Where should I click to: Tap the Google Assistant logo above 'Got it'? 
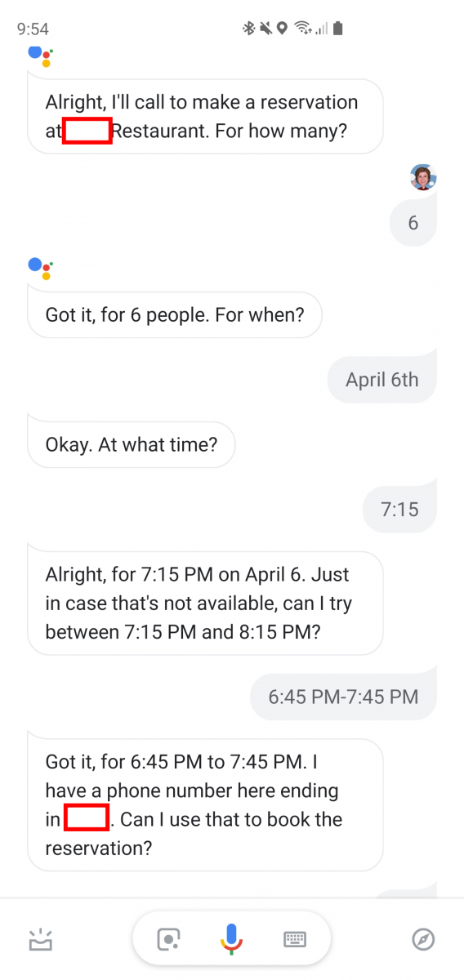41,268
